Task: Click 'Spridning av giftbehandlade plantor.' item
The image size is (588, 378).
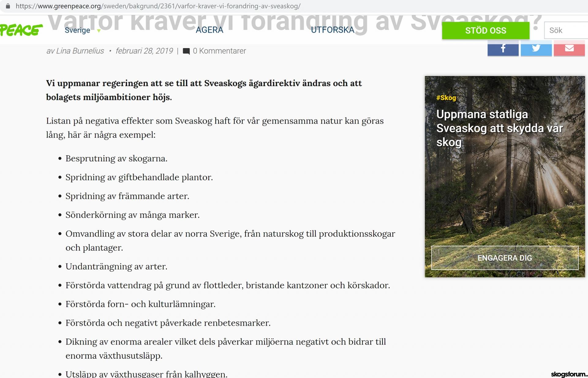Action: [x=139, y=177]
